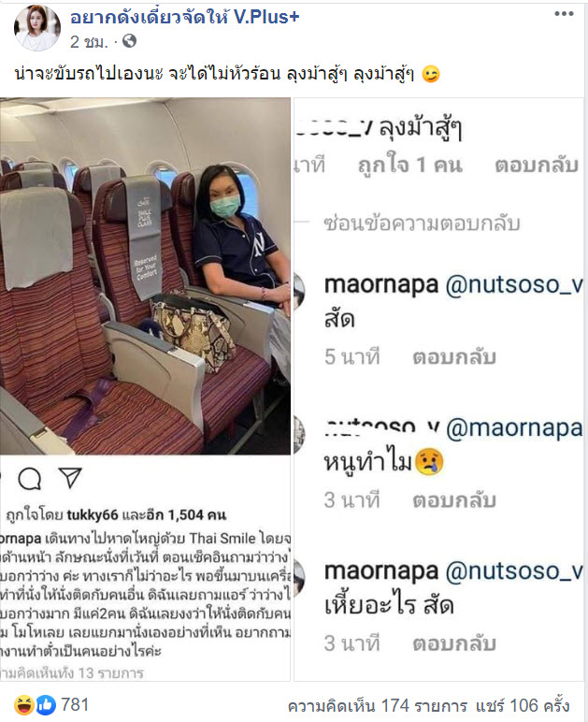Open the three-dot post options menu
588x722 pixels.
564,14
